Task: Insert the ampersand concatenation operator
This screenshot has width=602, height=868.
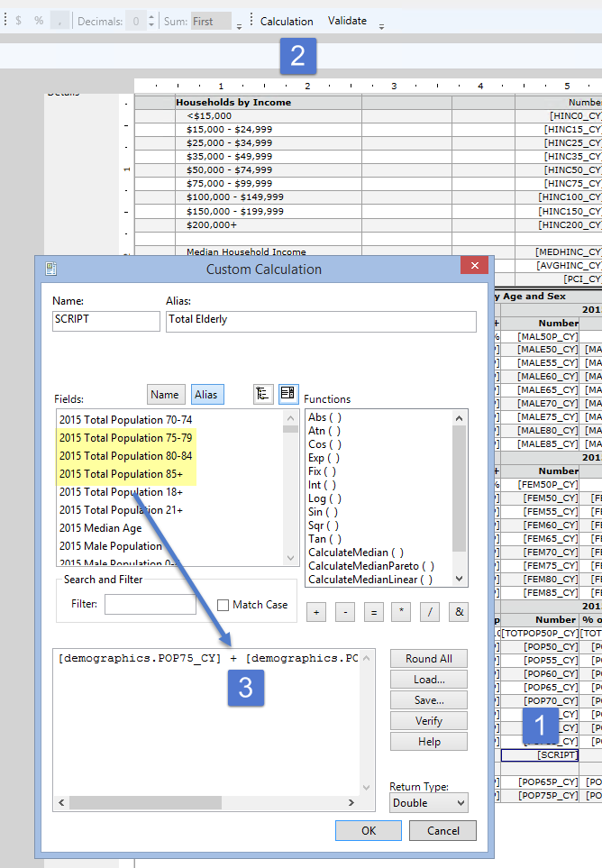Action: pos(459,612)
